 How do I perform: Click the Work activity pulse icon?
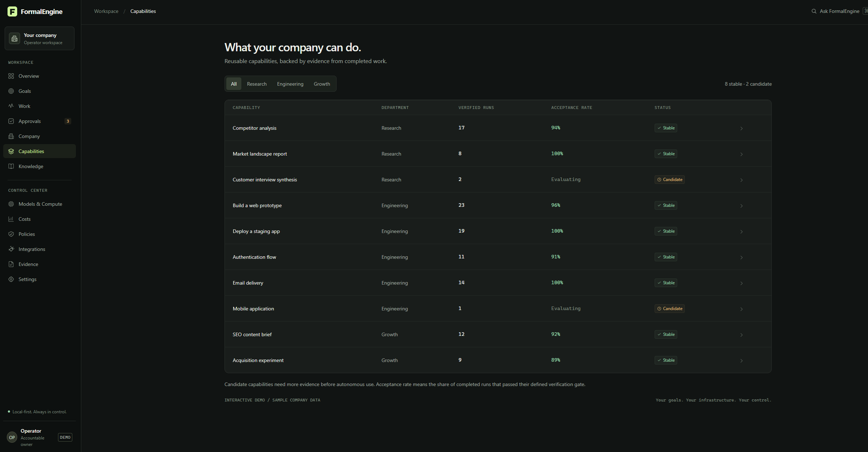pos(11,106)
